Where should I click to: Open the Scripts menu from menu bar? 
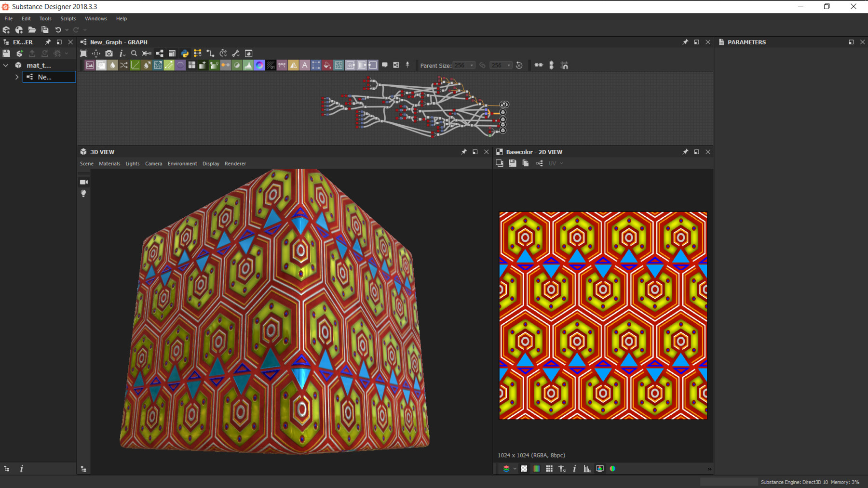click(x=68, y=18)
